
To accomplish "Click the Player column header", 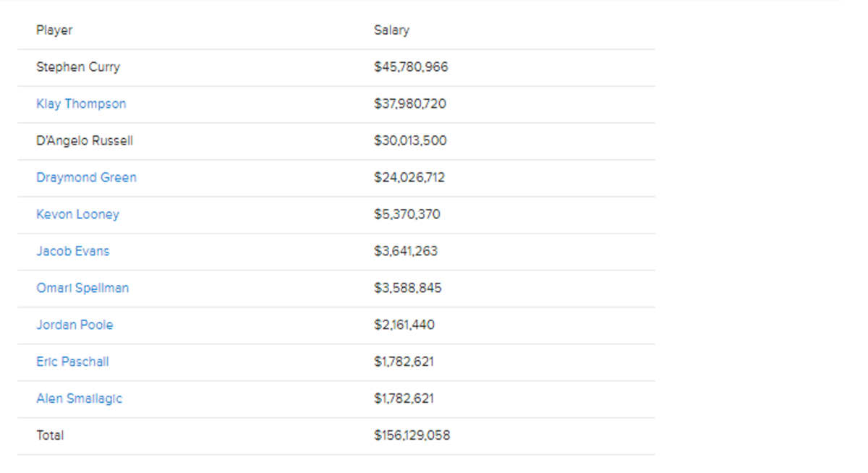I will (54, 30).
